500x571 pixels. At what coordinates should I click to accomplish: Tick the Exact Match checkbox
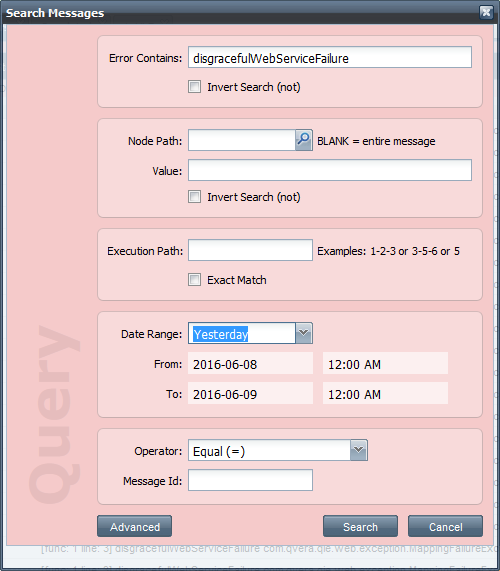(x=194, y=280)
